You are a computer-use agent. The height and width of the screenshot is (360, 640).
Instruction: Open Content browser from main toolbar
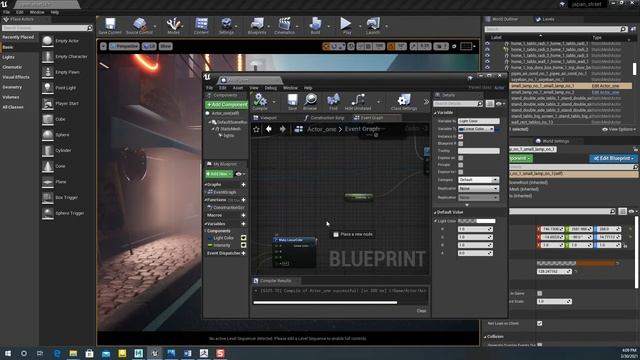tap(201, 25)
